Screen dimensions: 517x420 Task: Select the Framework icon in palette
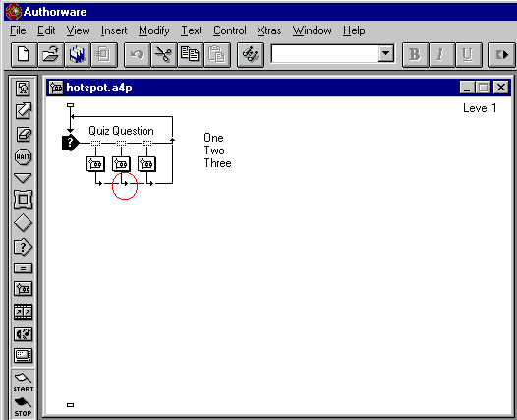23,200
